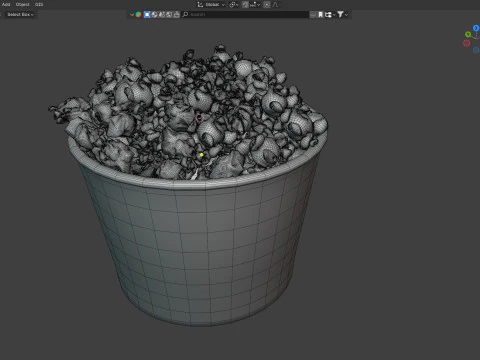
Task: Open the snapping options dropdown
Action: [255, 5]
